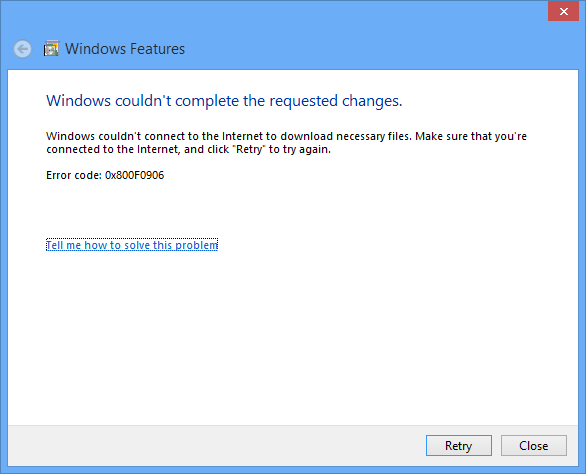Viewport: 586px width, 474px height.
Task: Click the 'Error code:' label
Action: click(x=74, y=175)
